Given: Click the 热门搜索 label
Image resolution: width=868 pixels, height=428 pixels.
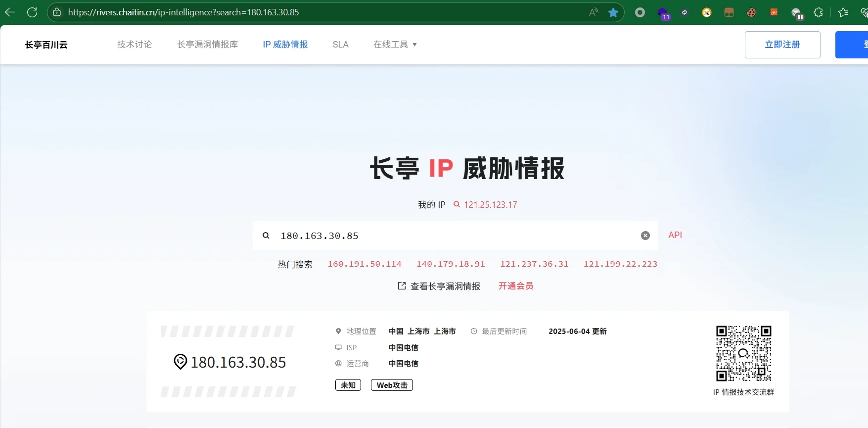Looking at the screenshot, I should (295, 264).
